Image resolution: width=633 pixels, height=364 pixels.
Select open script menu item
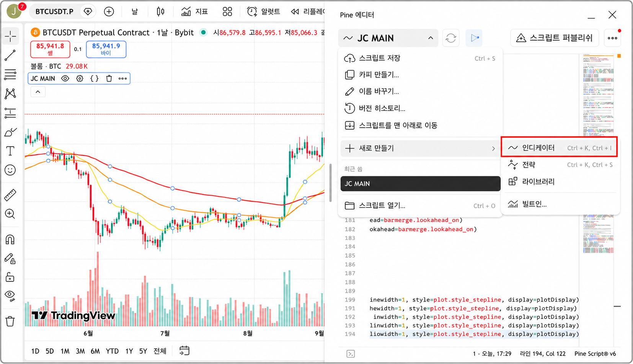[420, 206]
